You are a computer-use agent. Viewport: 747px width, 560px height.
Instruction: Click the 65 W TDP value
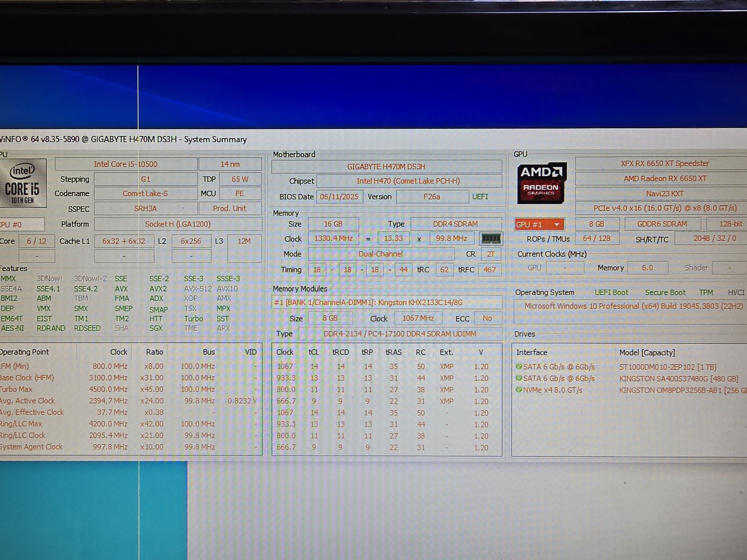[x=240, y=179]
